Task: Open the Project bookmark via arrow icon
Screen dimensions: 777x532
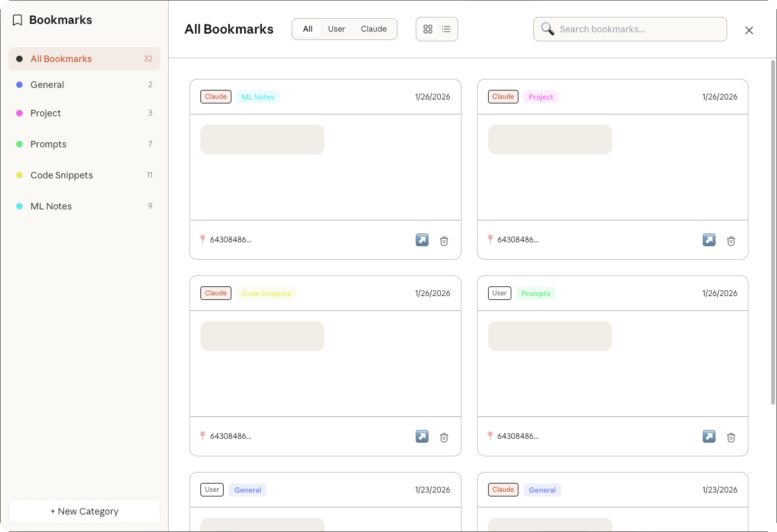Action: pos(708,240)
